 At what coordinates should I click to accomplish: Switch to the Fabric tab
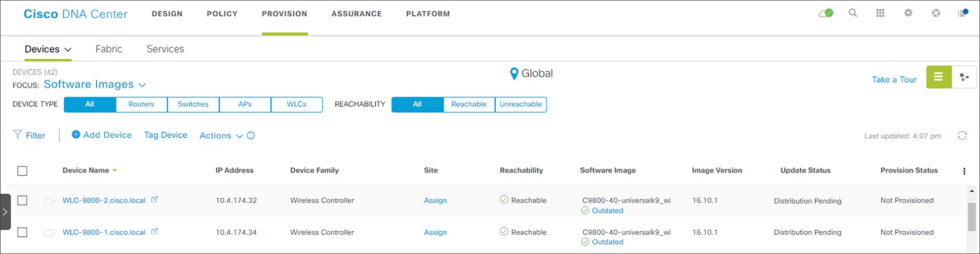click(x=109, y=49)
